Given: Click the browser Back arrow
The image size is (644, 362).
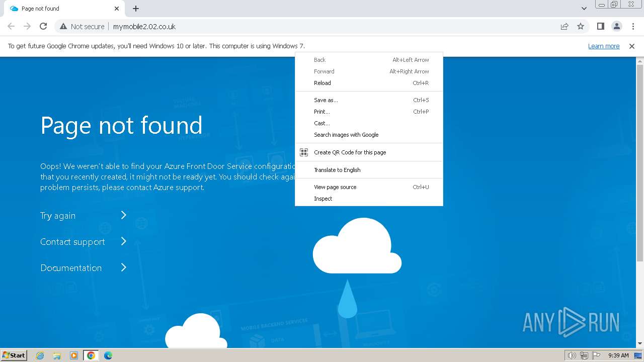Looking at the screenshot, I should [x=11, y=26].
